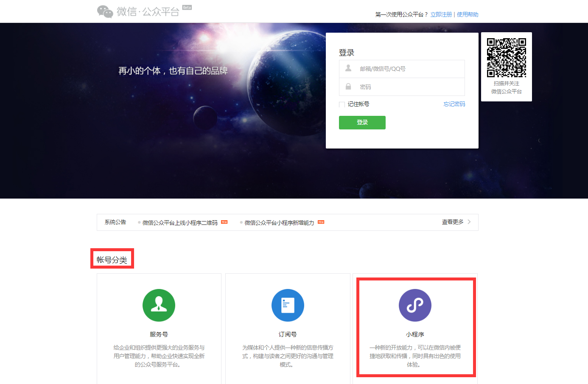Click the Beta badge next to 微信公众平台
The height and width of the screenshot is (384, 588).
tap(187, 8)
